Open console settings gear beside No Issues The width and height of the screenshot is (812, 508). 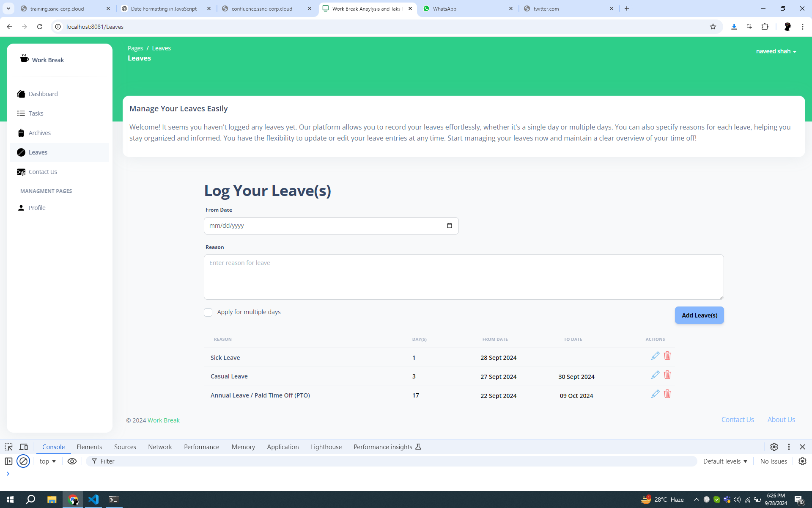(x=802, y=461)
